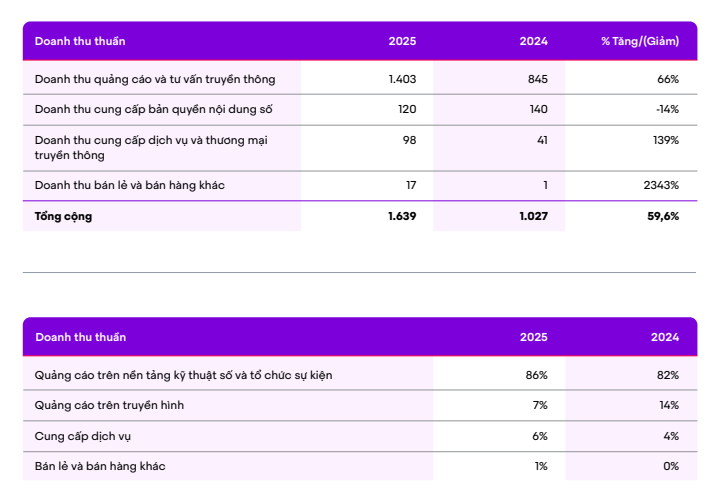This screenshot has width=721, height=493.
Task: Click the 66% growth cell
Action: click(x=668, y=79)
